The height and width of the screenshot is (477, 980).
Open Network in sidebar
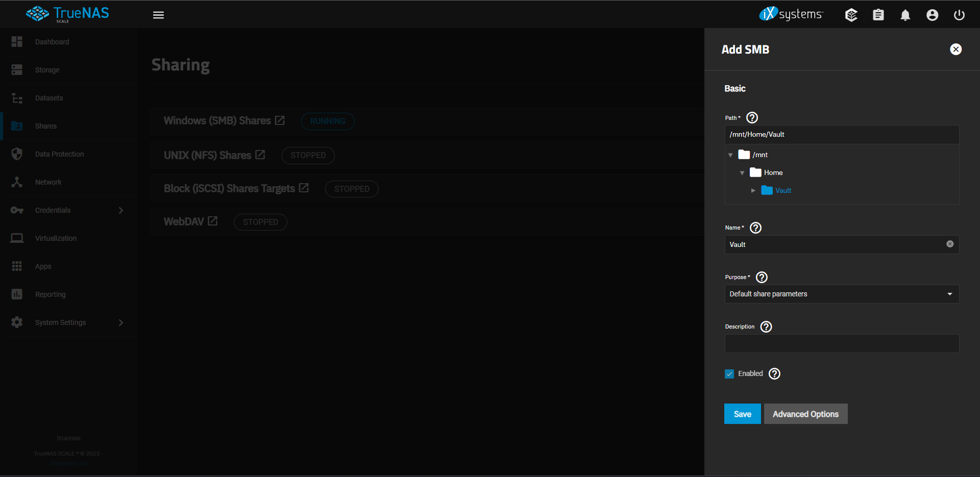click(x=68, y=182)
